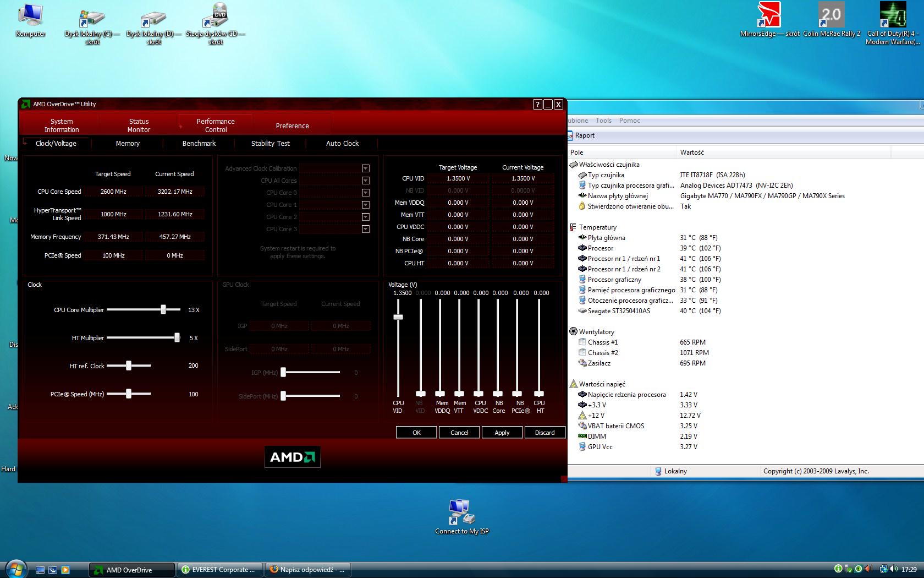This screenshot has height=578, width=924.
Task: Click the PCIe Speed (MHz) slider handle
Action: coord(129,394)
